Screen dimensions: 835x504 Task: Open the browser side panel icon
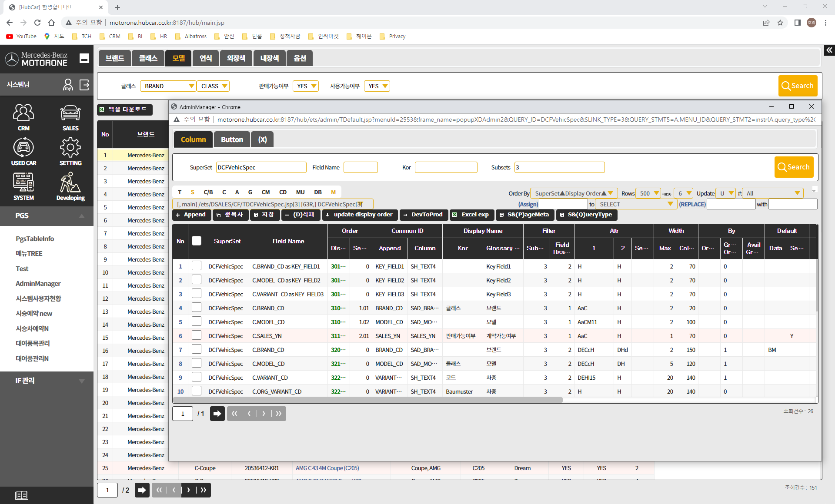(x=797, y=23)
